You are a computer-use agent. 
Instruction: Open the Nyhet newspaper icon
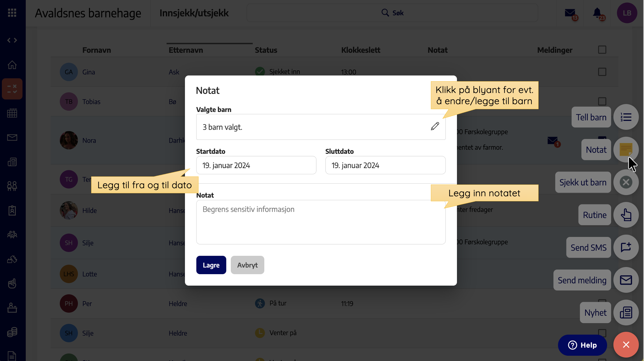[x=626, y=312]
